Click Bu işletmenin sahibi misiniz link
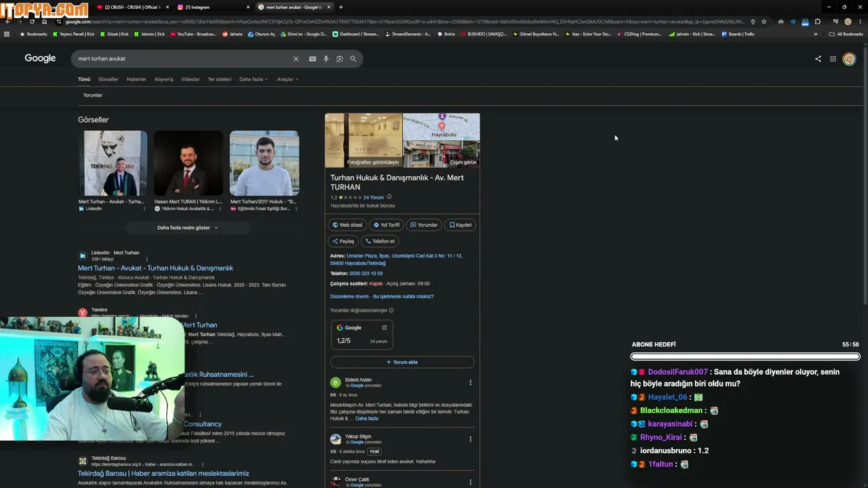 tap(403, 297)
